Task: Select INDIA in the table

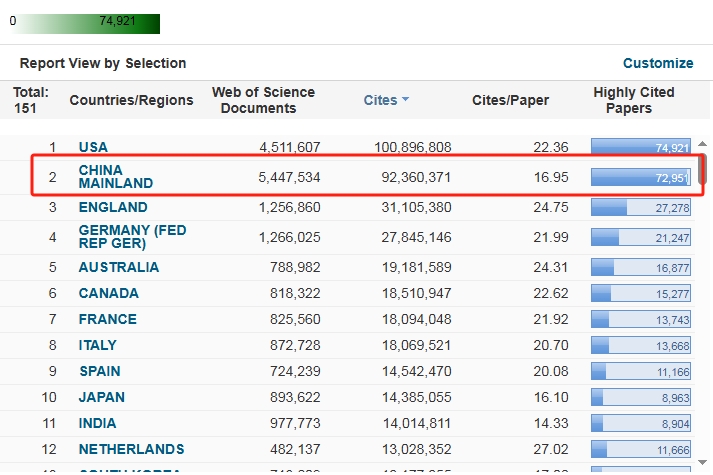Action: click(97, 423)
